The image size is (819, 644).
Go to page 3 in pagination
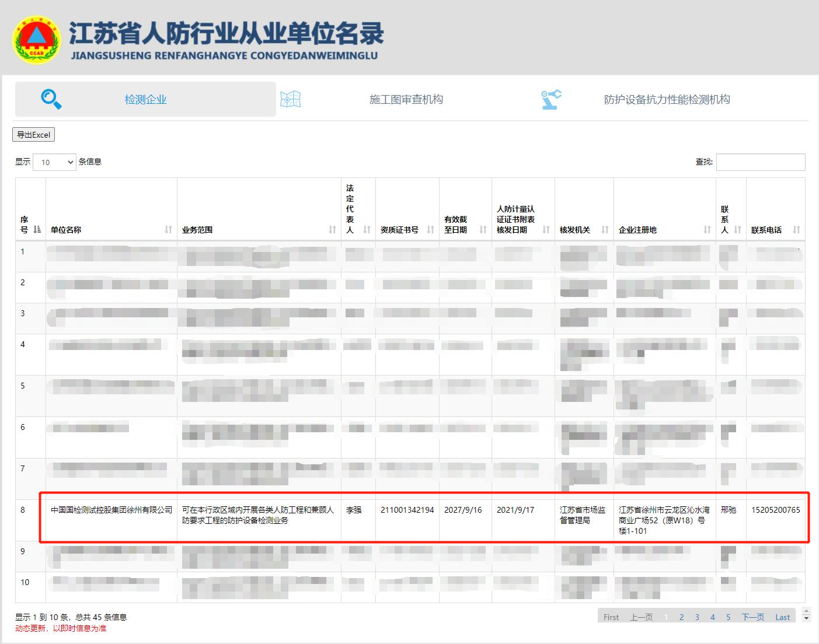(x=697, y=617)
